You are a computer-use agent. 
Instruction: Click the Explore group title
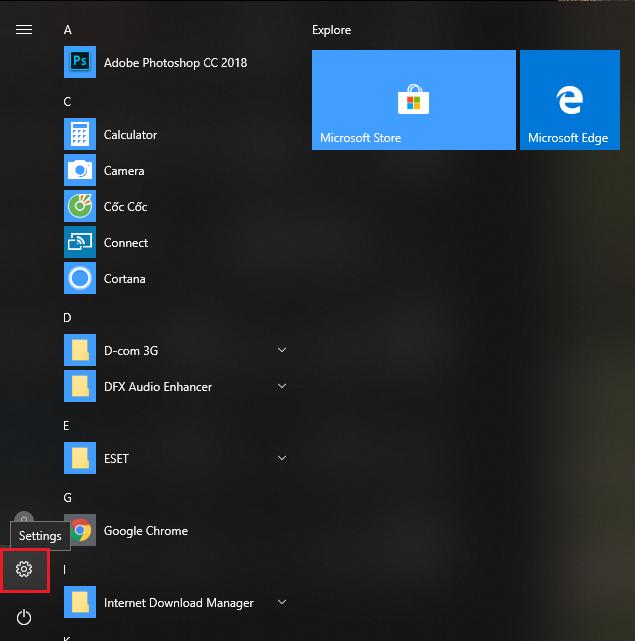coord(331,30)
